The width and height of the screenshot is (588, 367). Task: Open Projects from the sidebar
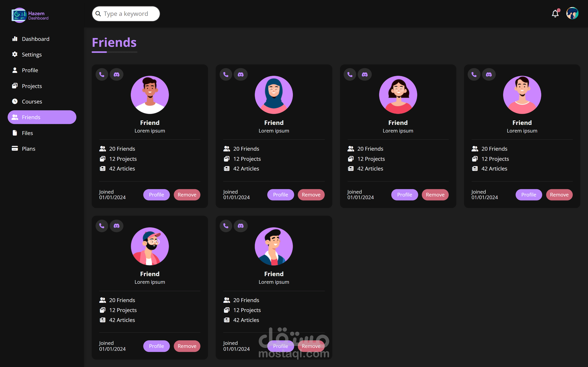tap(32, 86)
